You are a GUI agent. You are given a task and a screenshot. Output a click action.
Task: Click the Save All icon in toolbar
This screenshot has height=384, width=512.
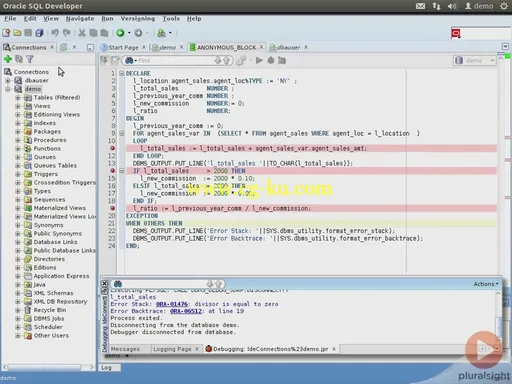pyautogui.click(x=39, y=33)
